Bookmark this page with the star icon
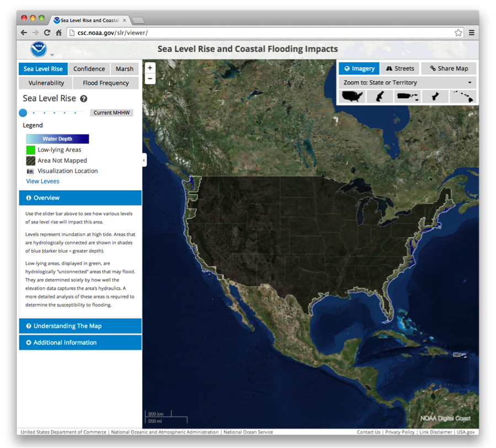Image resolution: width=496 pixels, height=448 pixels. [458, 33]
